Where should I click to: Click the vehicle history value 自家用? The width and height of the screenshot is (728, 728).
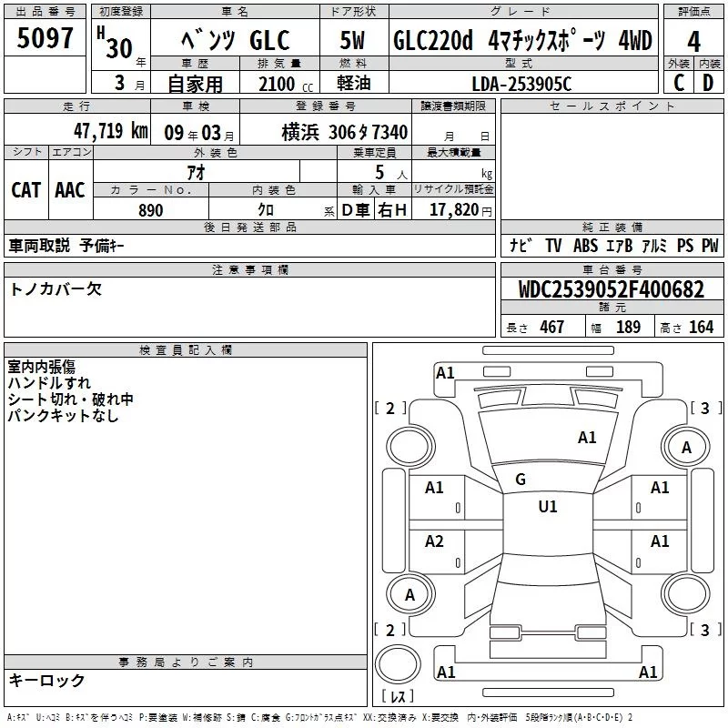(195, 84)
